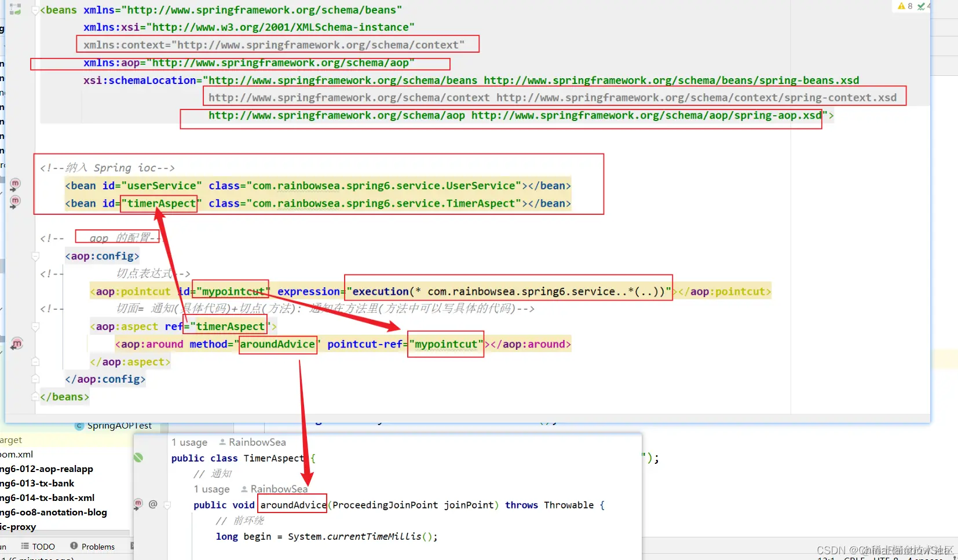This screenshot has height=560, width=958.
Task: Click the yellow warnings indicator showing 8
Action: coord(905,6)
